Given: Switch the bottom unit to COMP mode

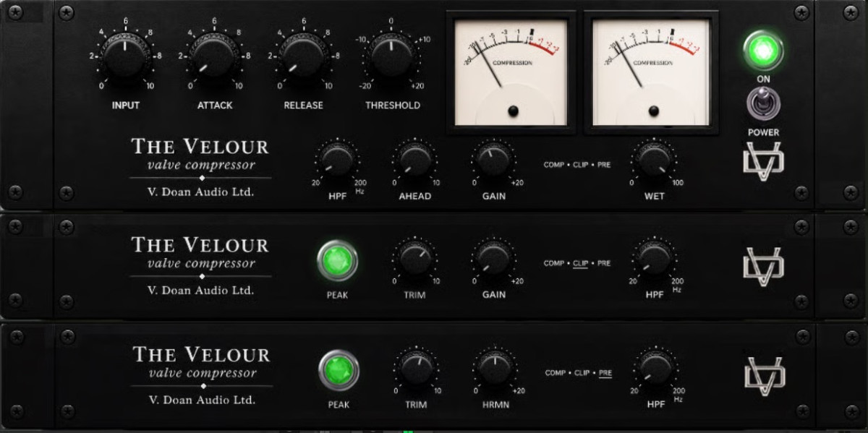Looking at the screenshot, I should click(x=556, y=373).
